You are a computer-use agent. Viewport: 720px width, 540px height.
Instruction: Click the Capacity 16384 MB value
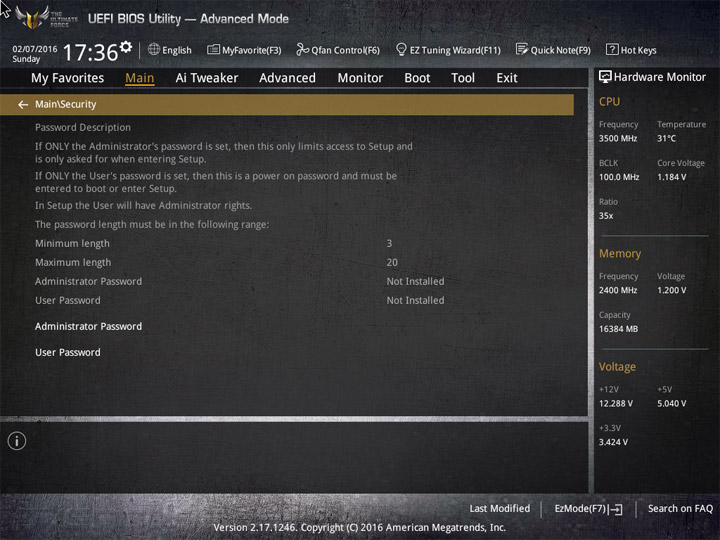coord(618,329)
